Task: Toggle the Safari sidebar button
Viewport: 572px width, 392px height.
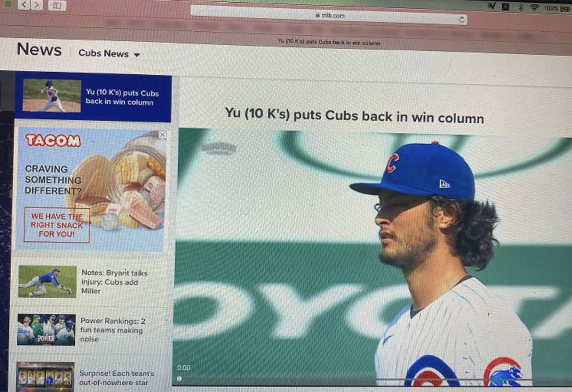Action: [x=57, y=6]
